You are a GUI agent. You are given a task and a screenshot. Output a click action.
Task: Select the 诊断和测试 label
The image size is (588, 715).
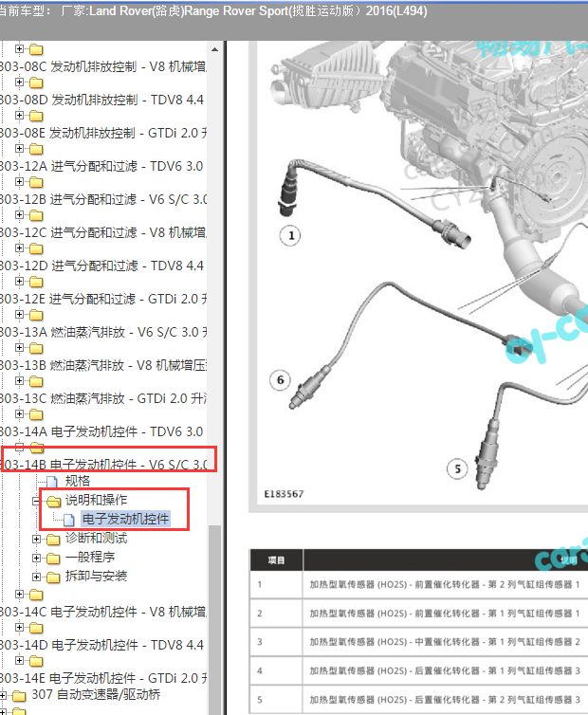tap(96, 538)
